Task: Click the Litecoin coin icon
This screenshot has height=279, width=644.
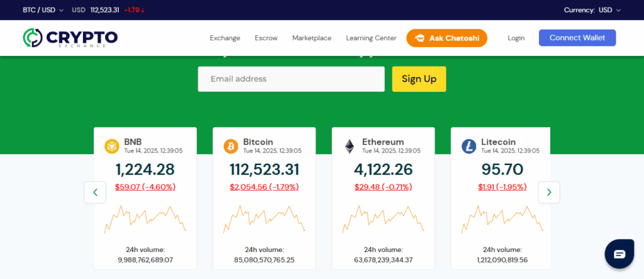Action: (x=469, y=147)
